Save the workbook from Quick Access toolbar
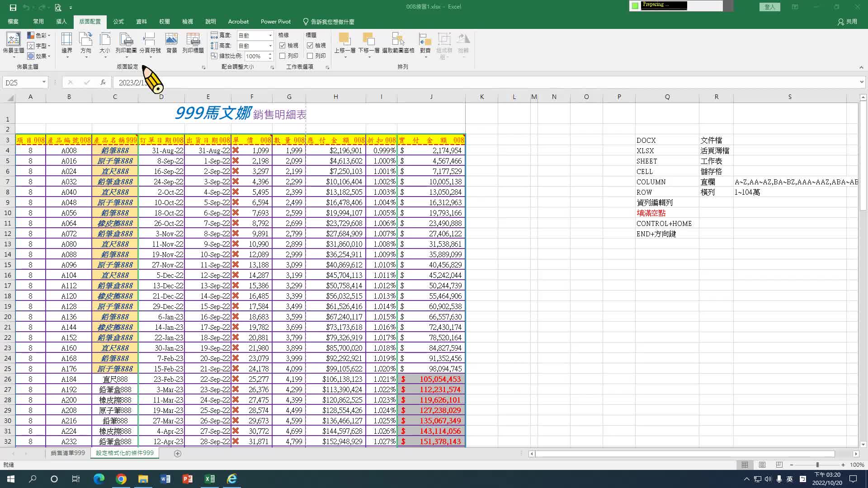 13,7
